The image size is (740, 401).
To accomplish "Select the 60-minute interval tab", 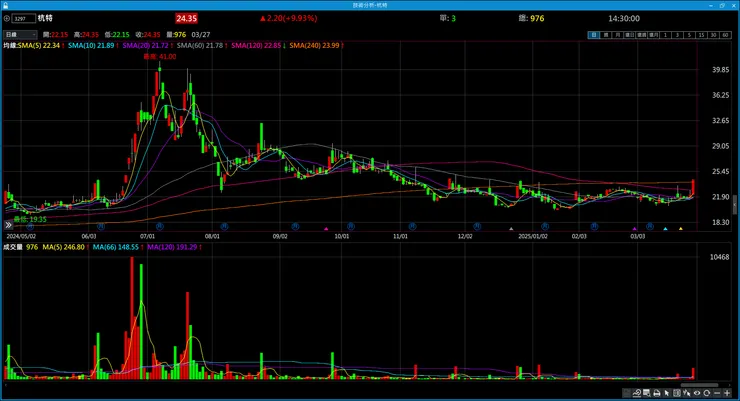I will (x=725, y=35).
